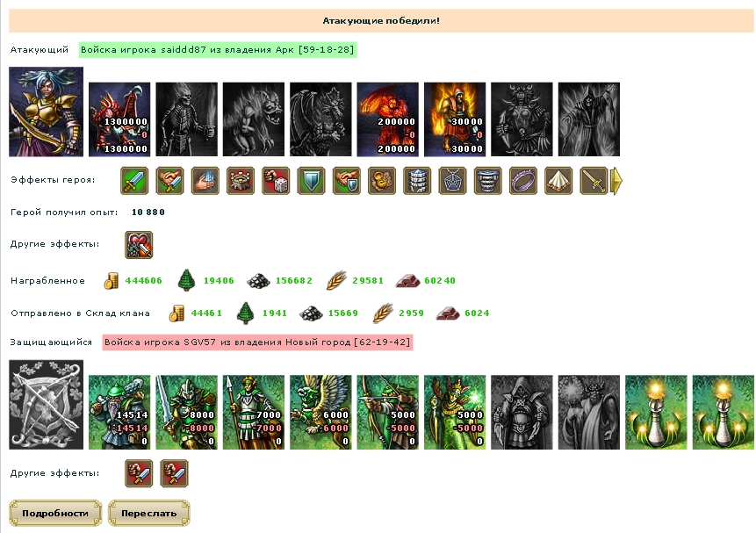Click the griffin defender unit with 6000
Viewport: 756px width, 533px height.
(320, 413)
